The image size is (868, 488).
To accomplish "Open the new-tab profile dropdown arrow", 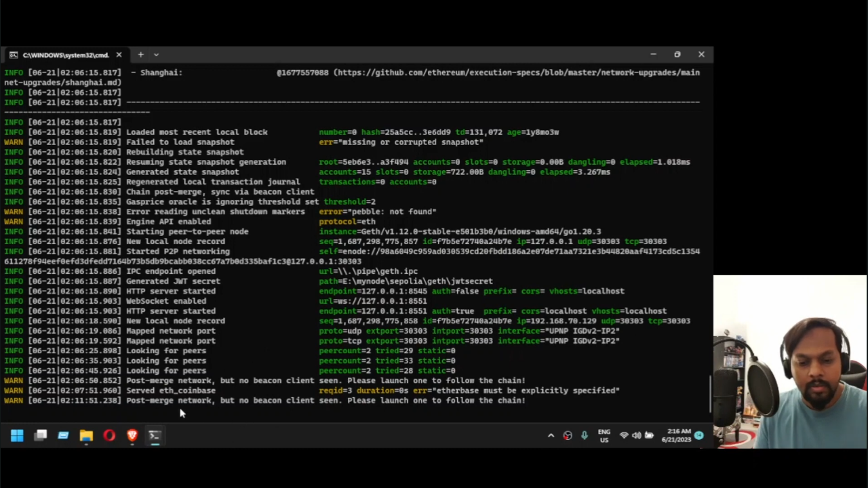I will [x=156, y=55].
